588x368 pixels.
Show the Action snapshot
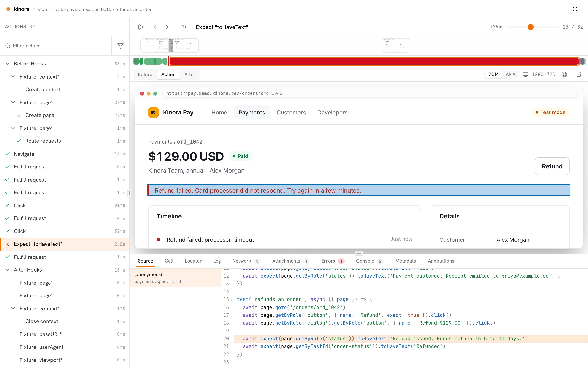coord(168,74)
